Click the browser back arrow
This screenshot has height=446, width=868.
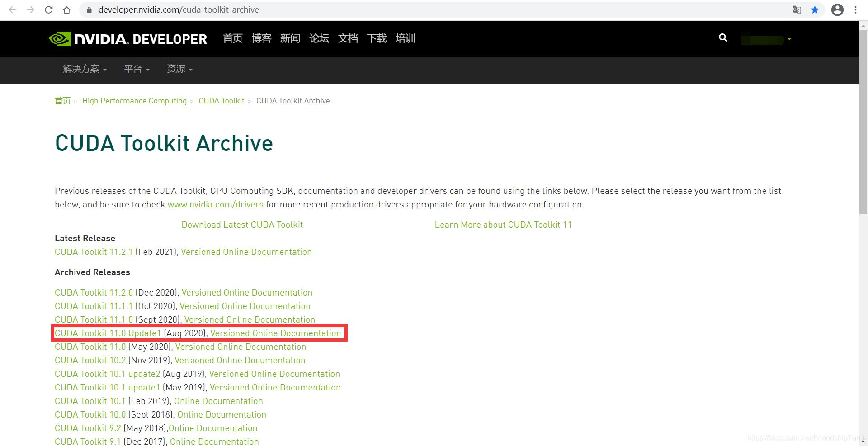pyautogui.click(x=12, y=10)
